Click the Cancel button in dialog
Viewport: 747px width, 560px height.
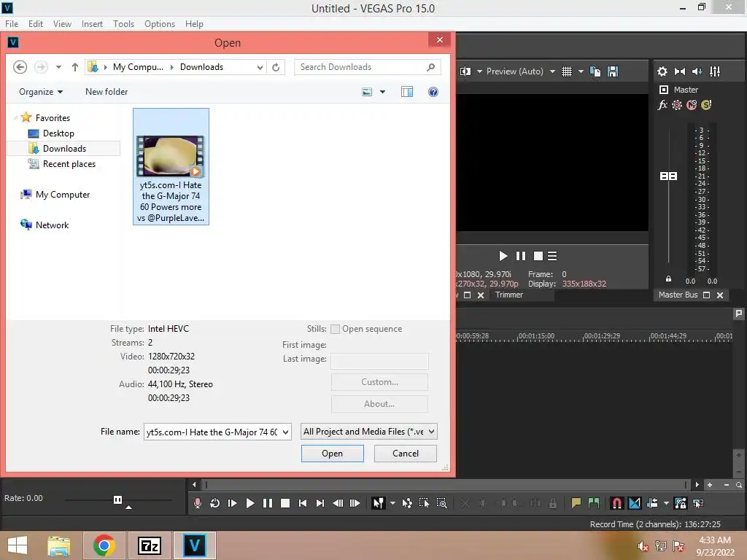pyautogui.click(x=406, y=454)
